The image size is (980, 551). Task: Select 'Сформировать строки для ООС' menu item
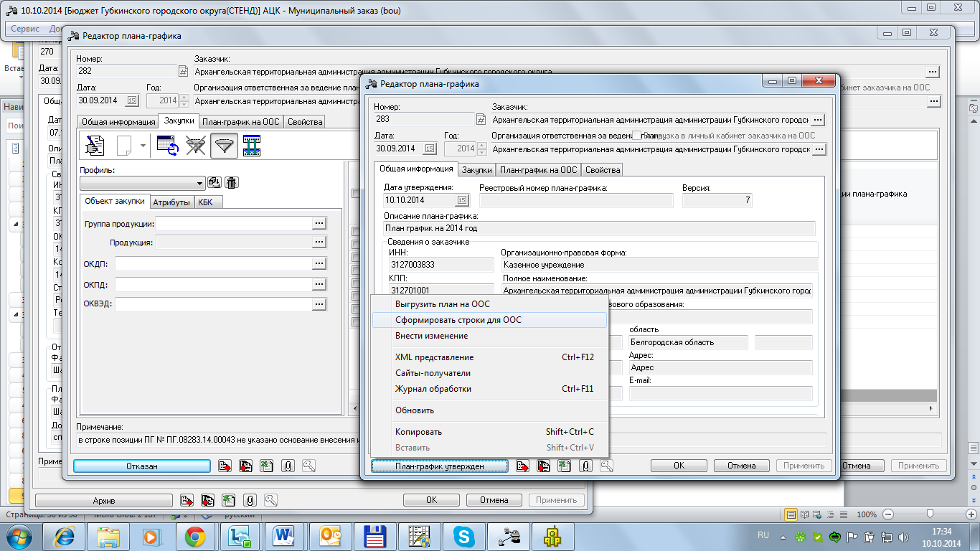[458, 320]
